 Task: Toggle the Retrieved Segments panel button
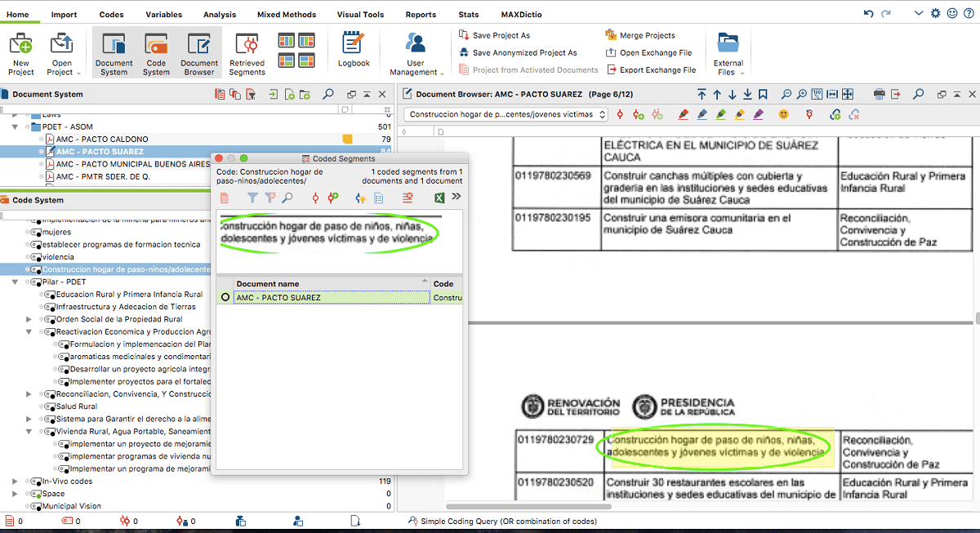point(247,54)
